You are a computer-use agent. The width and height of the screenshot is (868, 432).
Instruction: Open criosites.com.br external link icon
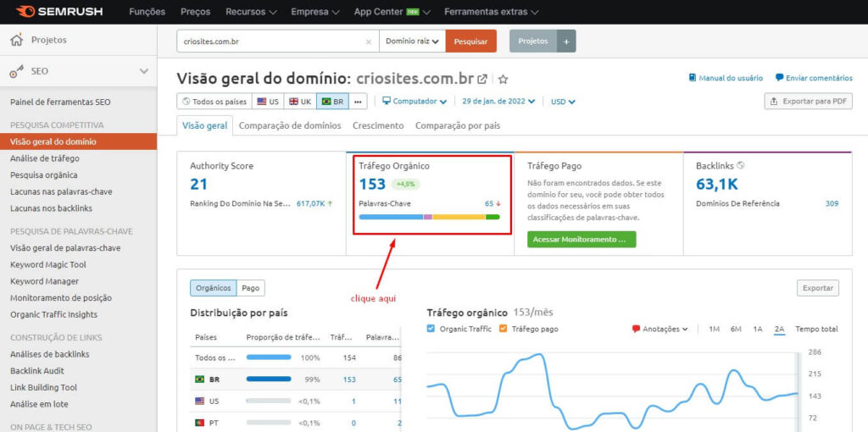click(x=482, y=79)
